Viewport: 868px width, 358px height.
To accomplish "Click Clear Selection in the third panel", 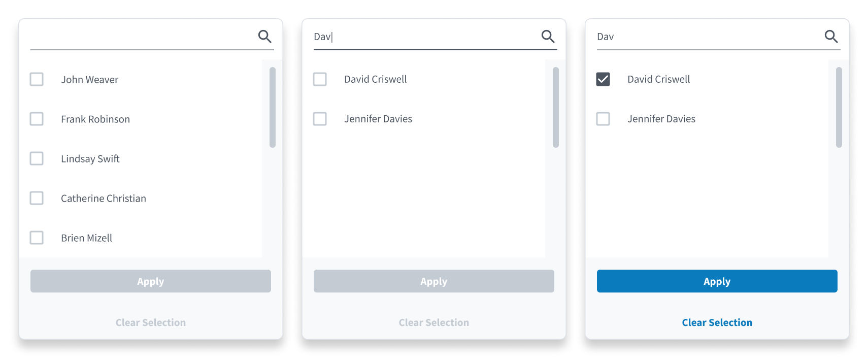I will coord(717,322).
